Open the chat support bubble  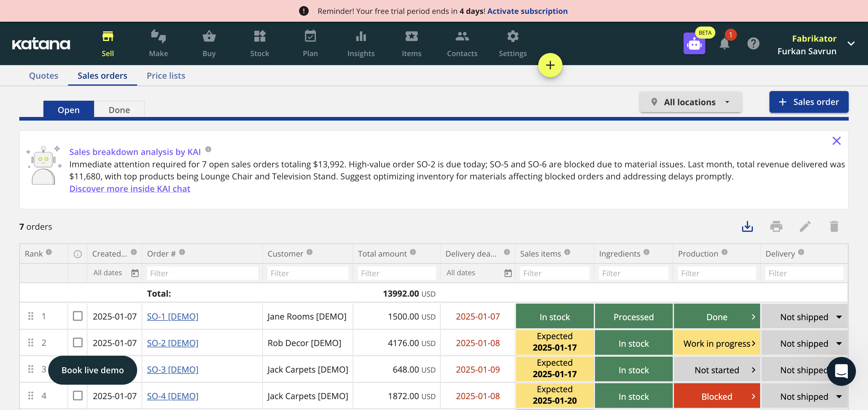841,371
